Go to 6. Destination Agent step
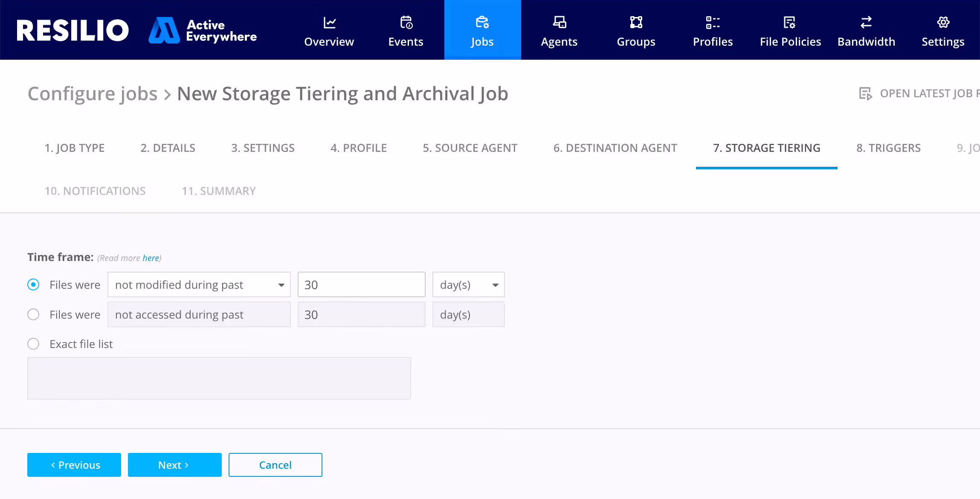This screenshot has height=499, width=980. coord(615,148)
